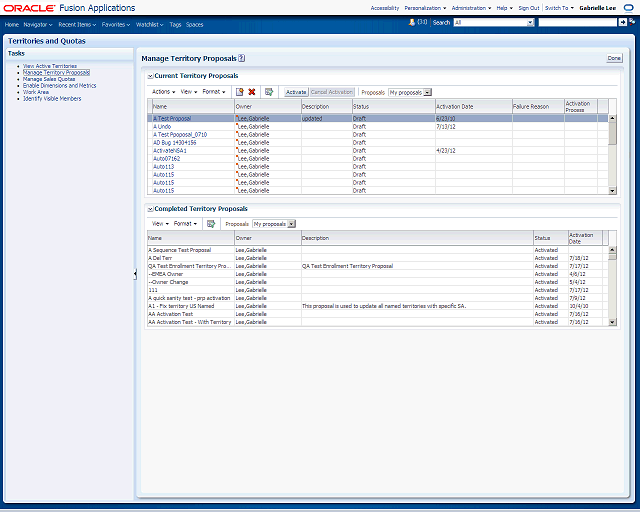Open Accessibility link

tap(385, 8)
